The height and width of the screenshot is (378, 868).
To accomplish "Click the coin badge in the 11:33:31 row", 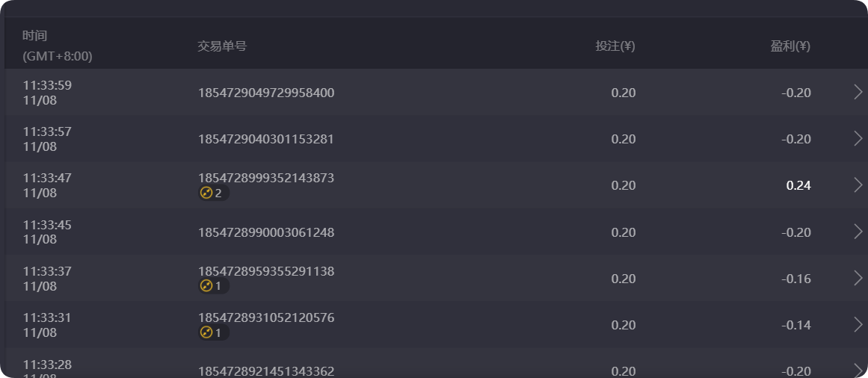I will (213, 332).
